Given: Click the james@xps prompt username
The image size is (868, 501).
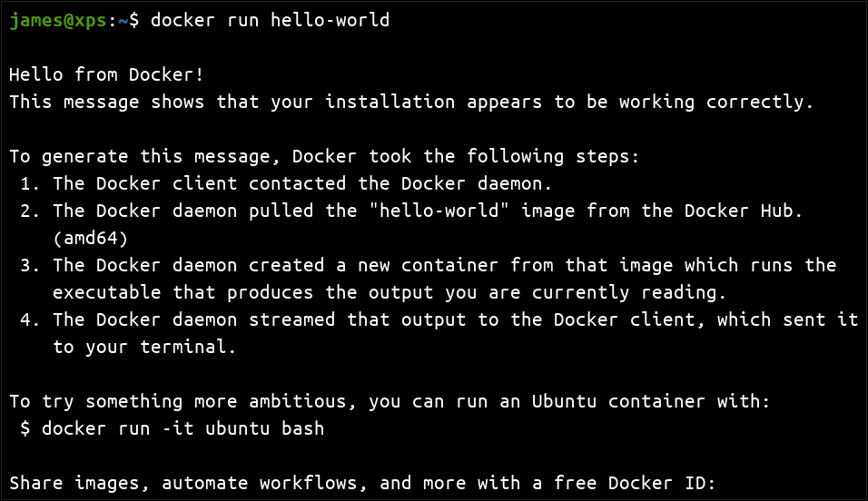Looking at the screenshot, I should [x=58, y=21].
